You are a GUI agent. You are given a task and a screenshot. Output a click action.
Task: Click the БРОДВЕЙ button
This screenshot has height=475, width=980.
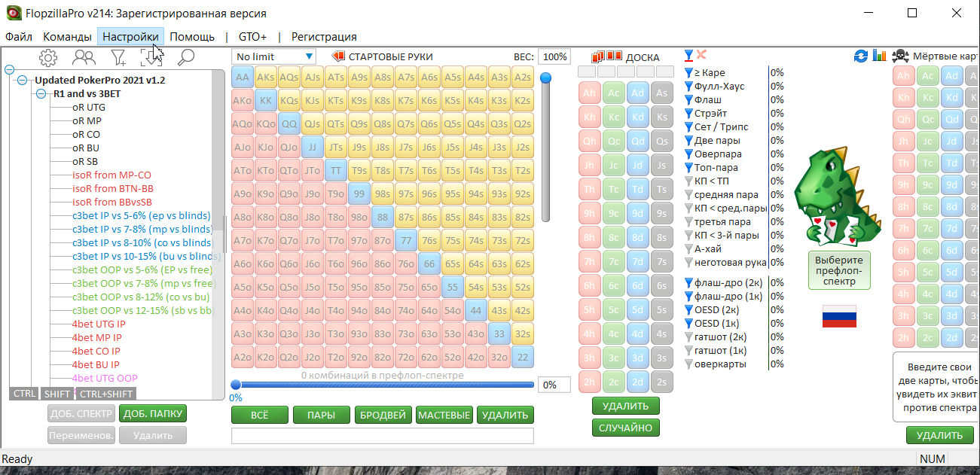(x=383, y=415)
